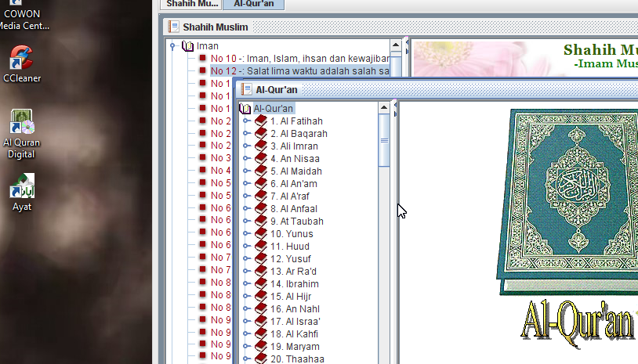Screen dimensions: 638x364
Task: Select 13. Ar Ra'd surah text
Action: click(293, 272)
